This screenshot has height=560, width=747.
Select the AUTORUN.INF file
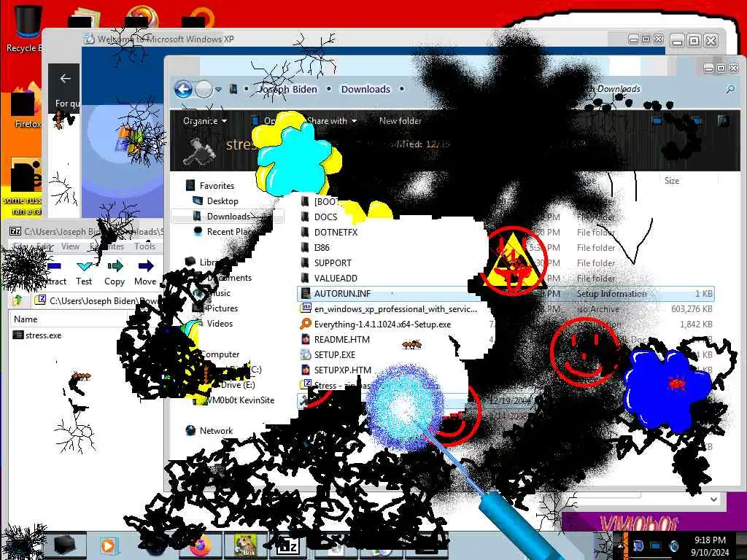(x=506, y=293)
